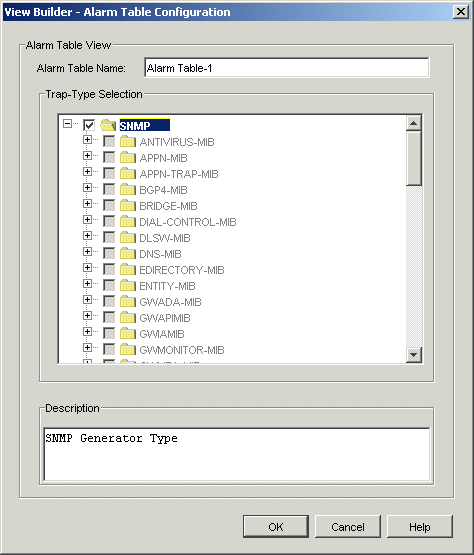Screen dimensions: 474x555
Task: Select the EDIRECTORY-MIB label
Action: [182, 270]
